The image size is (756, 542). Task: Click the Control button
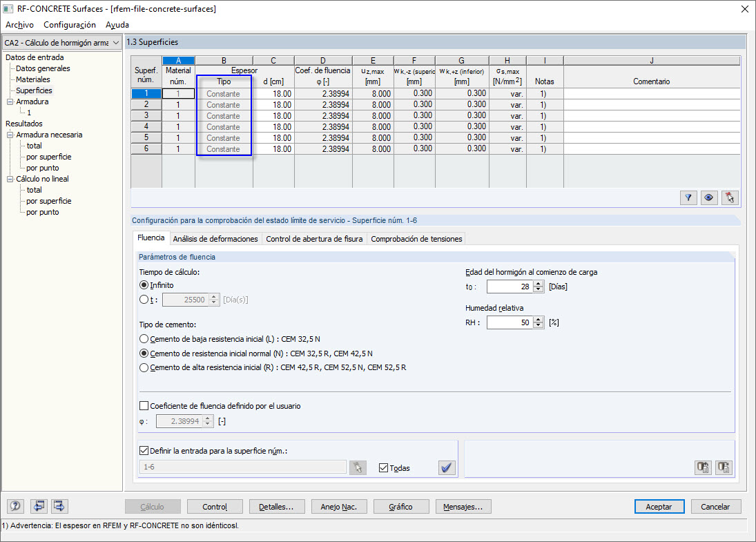(215, 507)
